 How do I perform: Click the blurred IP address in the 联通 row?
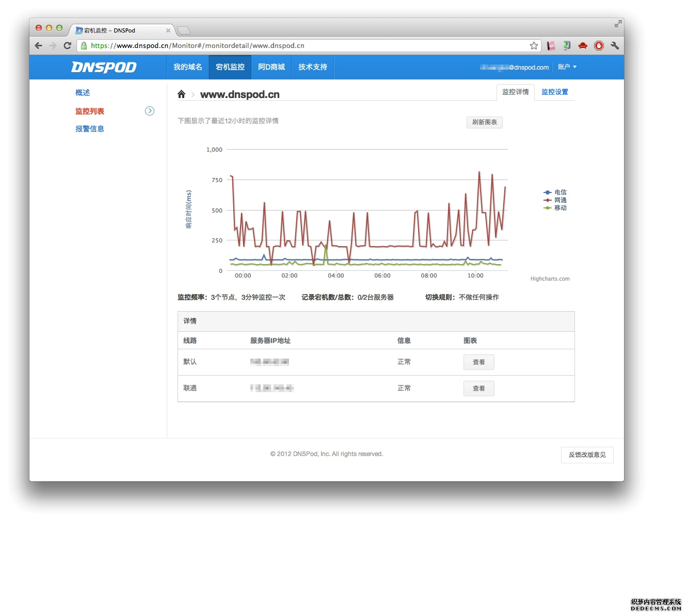pyautogui.click(x=272, y=388)
